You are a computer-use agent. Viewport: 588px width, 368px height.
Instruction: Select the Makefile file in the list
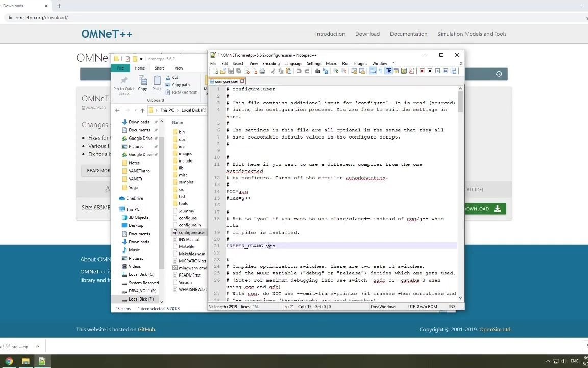click(186, 246)
